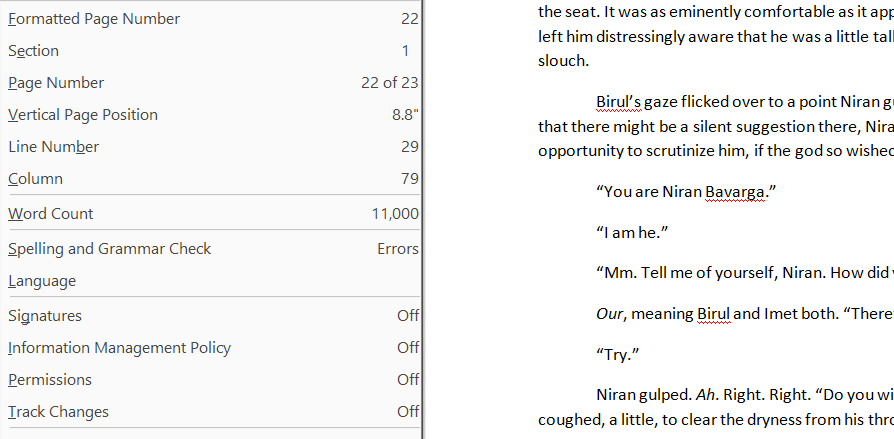Click the Column menu option
Viewport: 894px width, 439px height.
[36, 179]
